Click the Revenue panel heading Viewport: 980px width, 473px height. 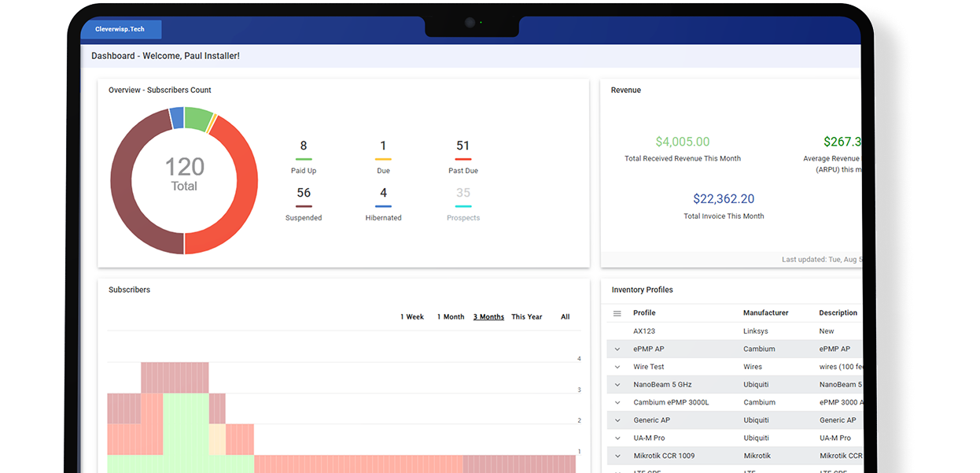coord(626,91)
